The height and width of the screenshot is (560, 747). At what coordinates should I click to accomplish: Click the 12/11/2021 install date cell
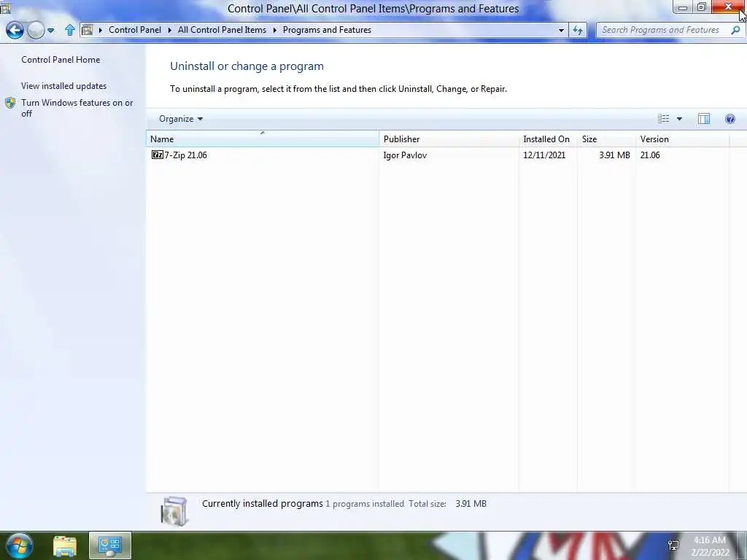(x=544, y=155)
